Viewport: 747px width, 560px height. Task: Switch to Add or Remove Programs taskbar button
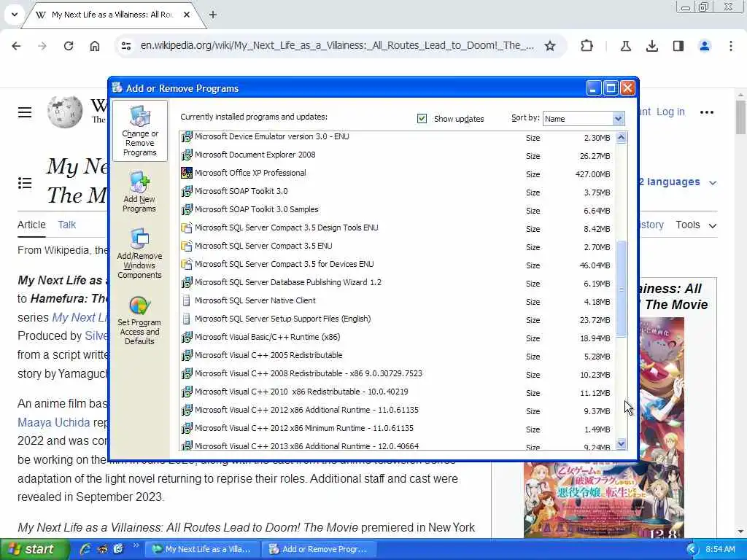click(320, 550)
